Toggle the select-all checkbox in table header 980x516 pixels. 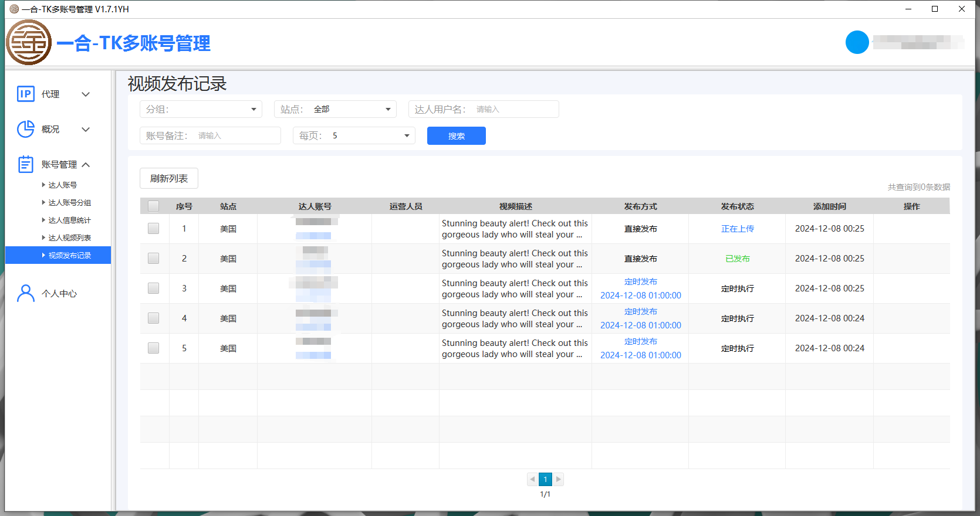coord(154,206)
